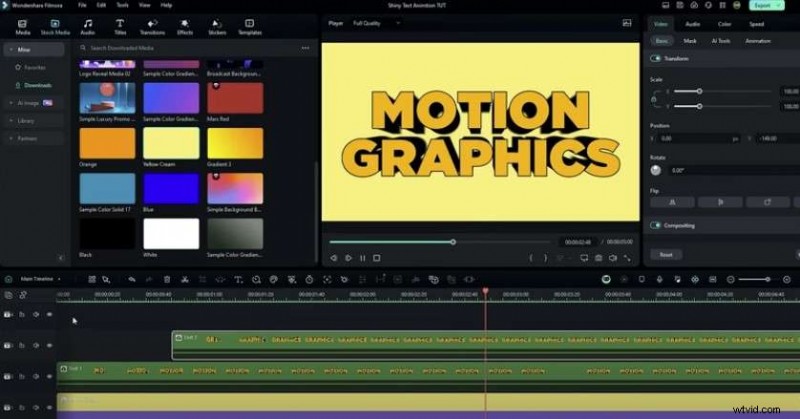The image size is (800, 419).
Task: Mute the MOTION text track
Action: click(x=36, y=377)
